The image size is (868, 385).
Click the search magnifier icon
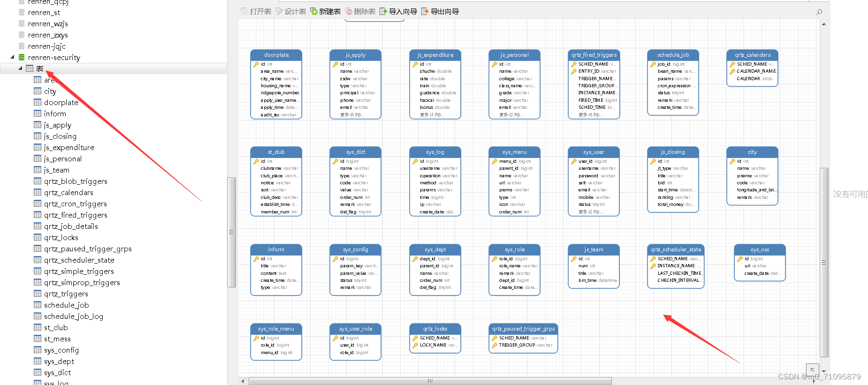819,12
